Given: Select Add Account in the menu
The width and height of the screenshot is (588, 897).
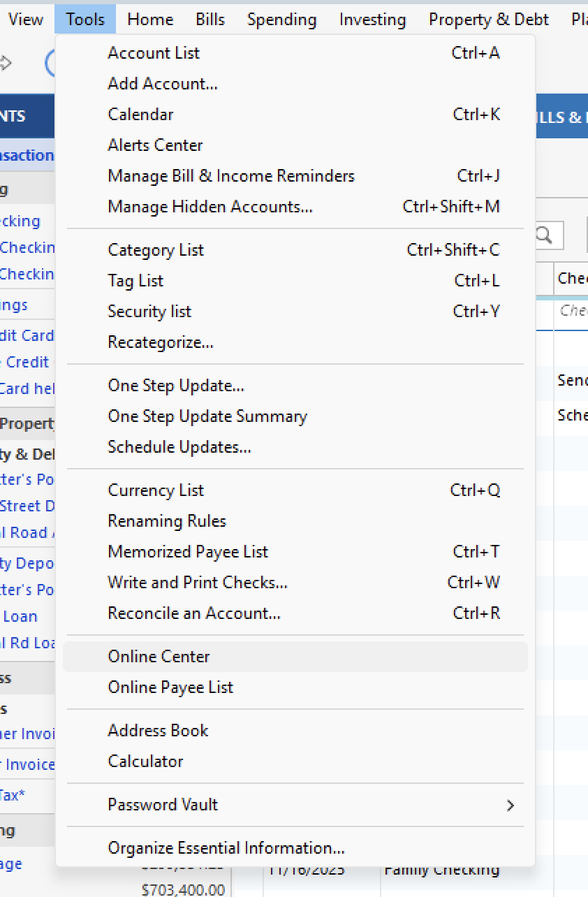Looking at the screenshot, I should pos(162,83).
